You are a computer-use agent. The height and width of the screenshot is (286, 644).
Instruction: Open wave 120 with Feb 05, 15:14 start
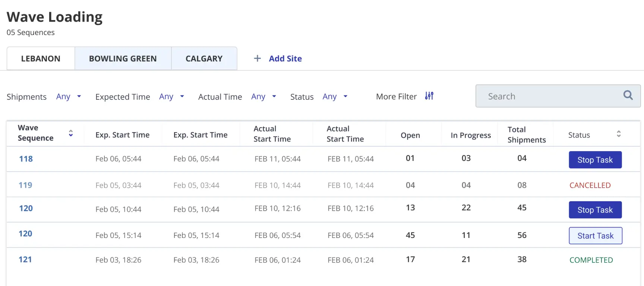click(x=26, y=234)
